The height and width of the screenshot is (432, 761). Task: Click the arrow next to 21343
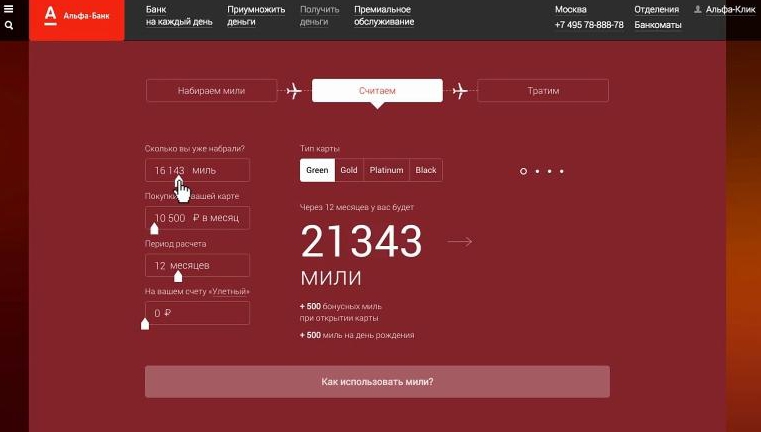pyautogui.click(x=460, y=241)
